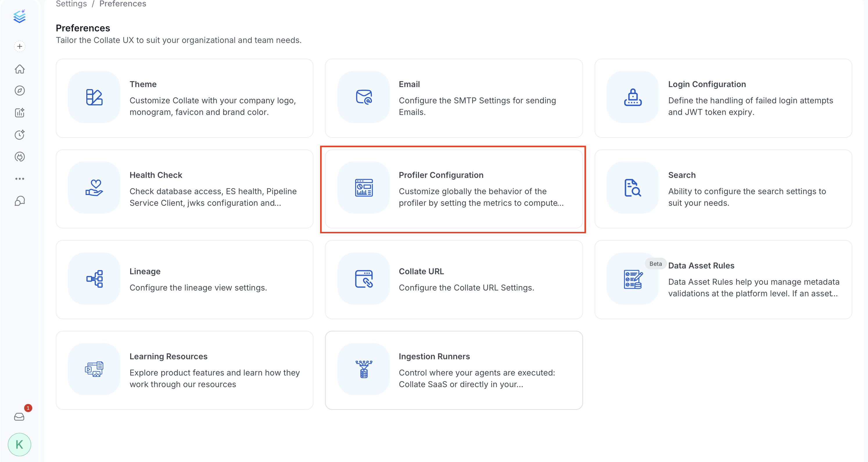Click the Email envelope icon

[x=364, y=97]
